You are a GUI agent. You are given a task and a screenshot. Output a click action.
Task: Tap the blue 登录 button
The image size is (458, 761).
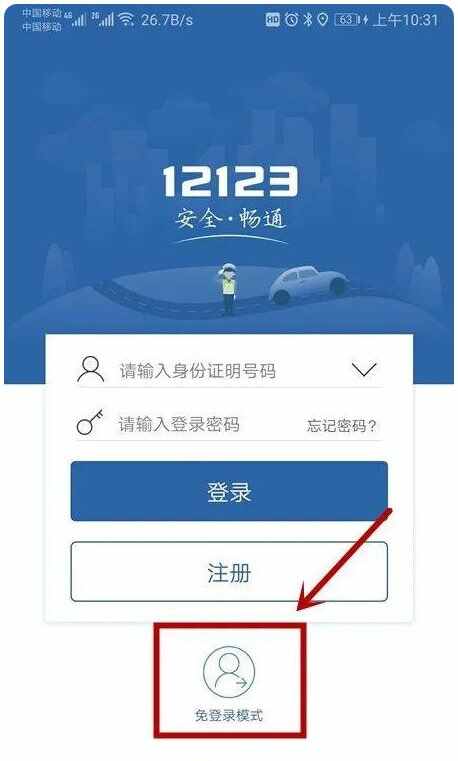coord(229,491)
